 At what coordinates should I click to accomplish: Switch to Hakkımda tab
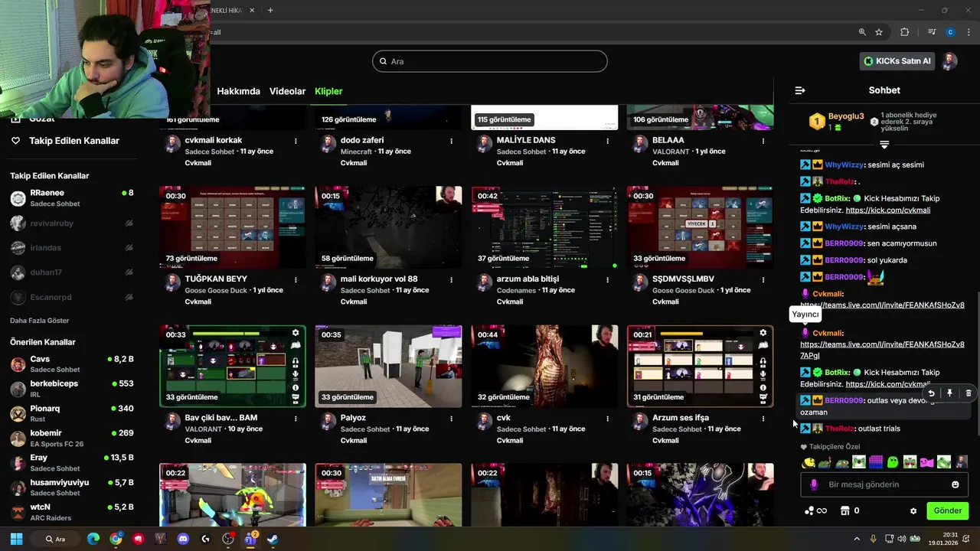(238, 91)
